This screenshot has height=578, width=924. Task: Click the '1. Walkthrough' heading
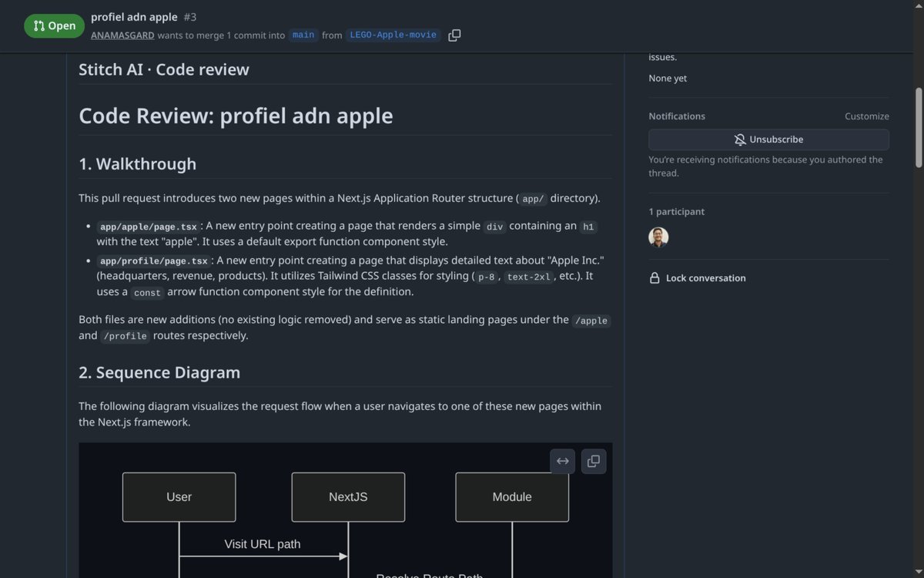click(x=138, y=164)
